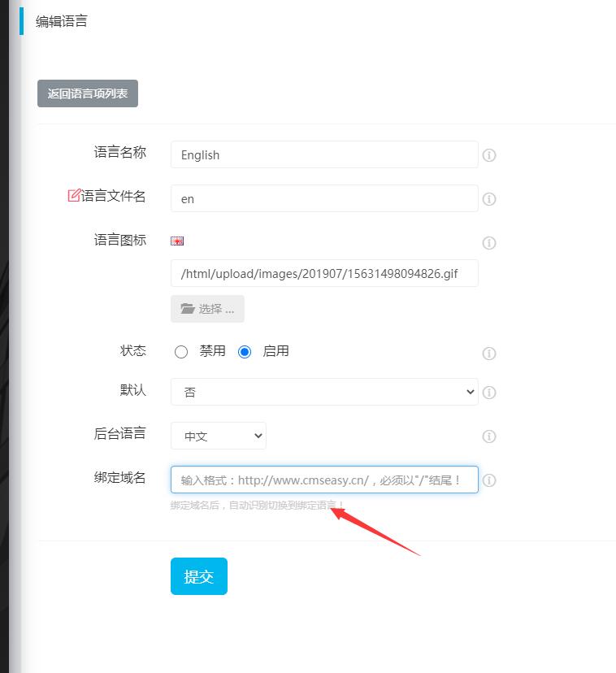This screenshot has height=673, width=616.
Task: Click the 绑定域名 input field
Action: click(324, 480)
